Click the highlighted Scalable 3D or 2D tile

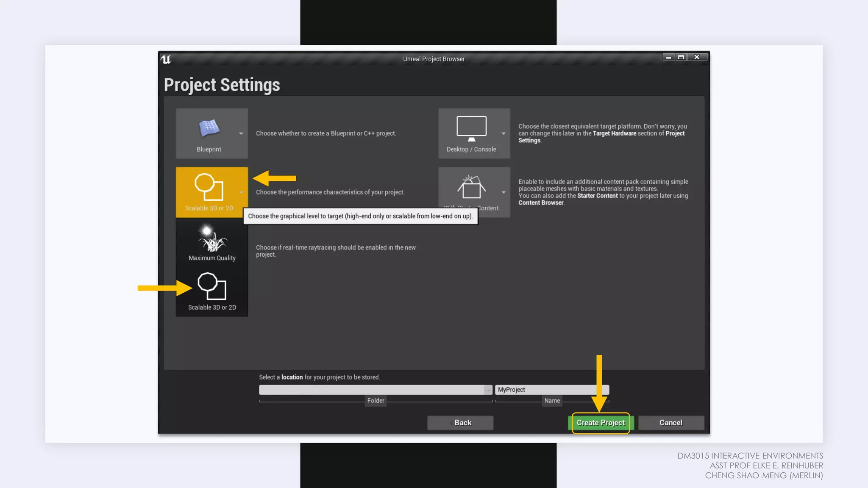pos(211,192)
